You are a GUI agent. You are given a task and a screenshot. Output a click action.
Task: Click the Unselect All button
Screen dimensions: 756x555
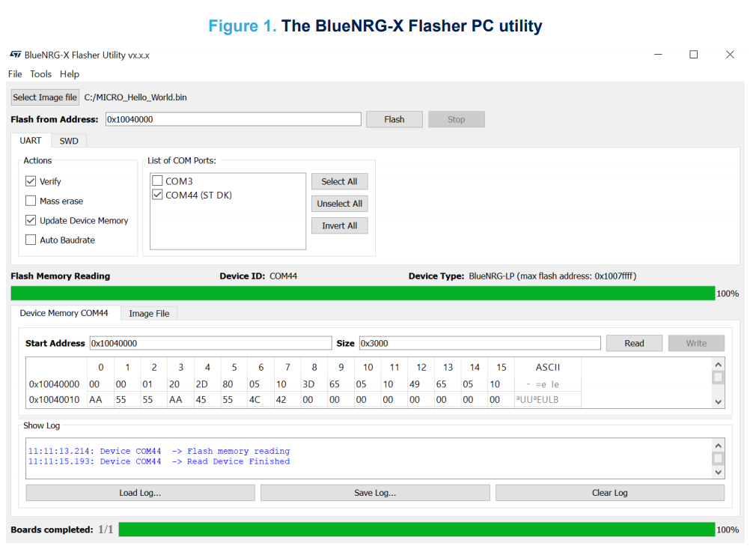coord(339,204)
